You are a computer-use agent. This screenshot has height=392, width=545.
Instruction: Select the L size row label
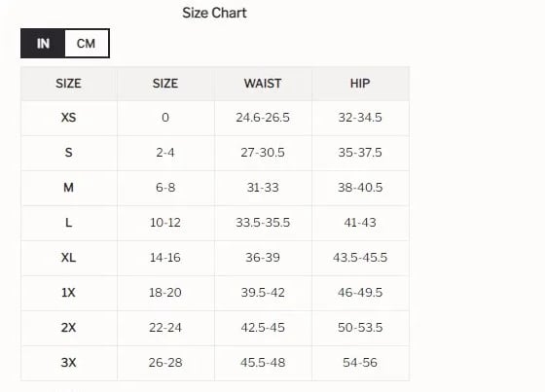tap(68, 223)
